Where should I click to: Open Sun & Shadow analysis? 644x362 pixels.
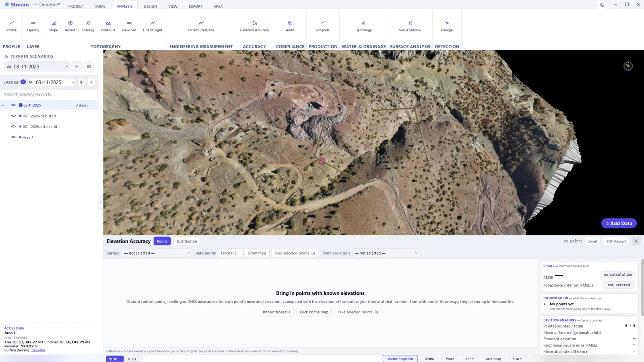click(410, 26)
